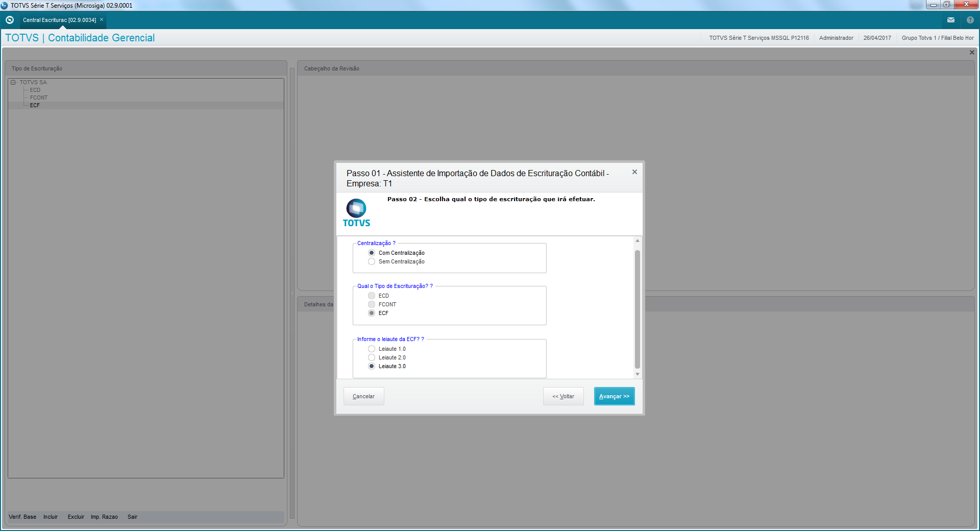Open the mail messages icon
The image size is (980, 531).
tap(951, 20)
